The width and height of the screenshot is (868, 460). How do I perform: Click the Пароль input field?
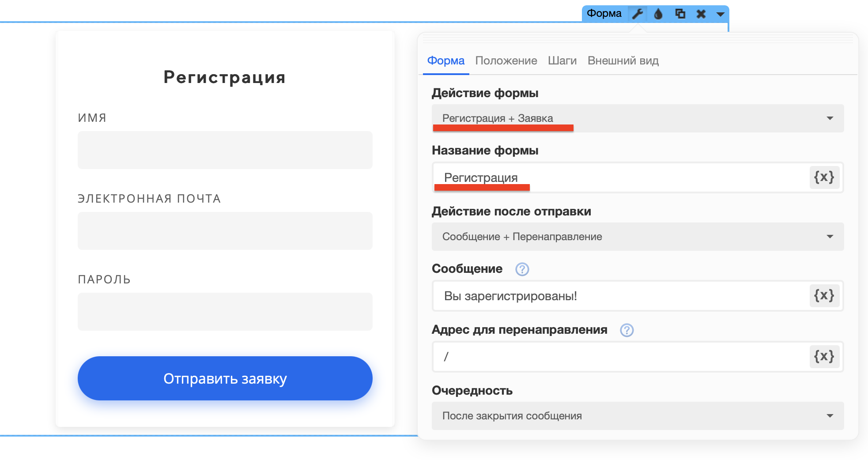225,312
